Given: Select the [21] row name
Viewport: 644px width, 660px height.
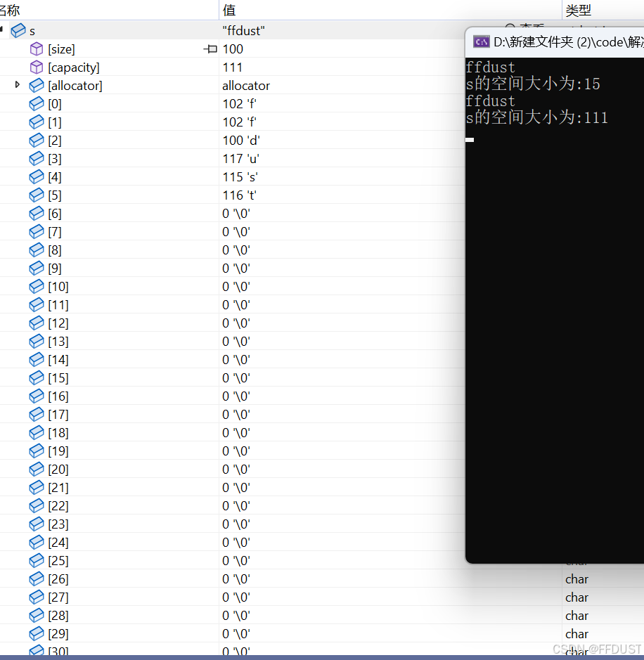Looking at the screenshot, I should (58, 487).
